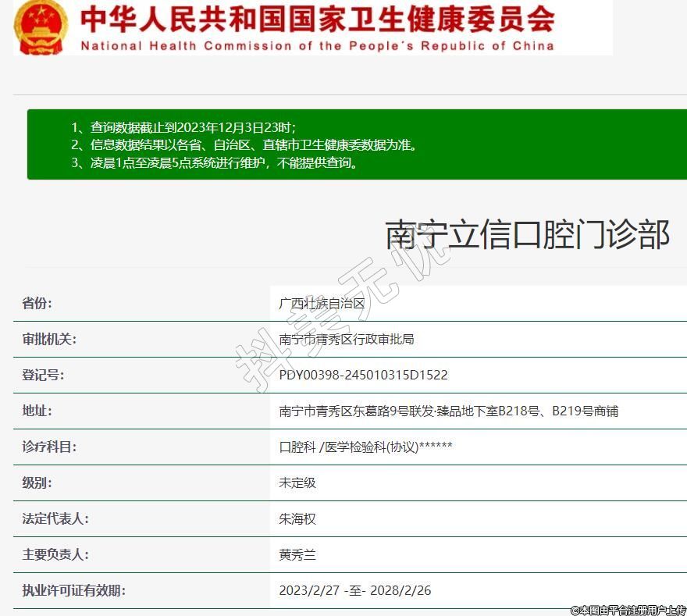
Task: Click the registration number PDY00398-245010315D1522
Action: click(x=363, y=376)
